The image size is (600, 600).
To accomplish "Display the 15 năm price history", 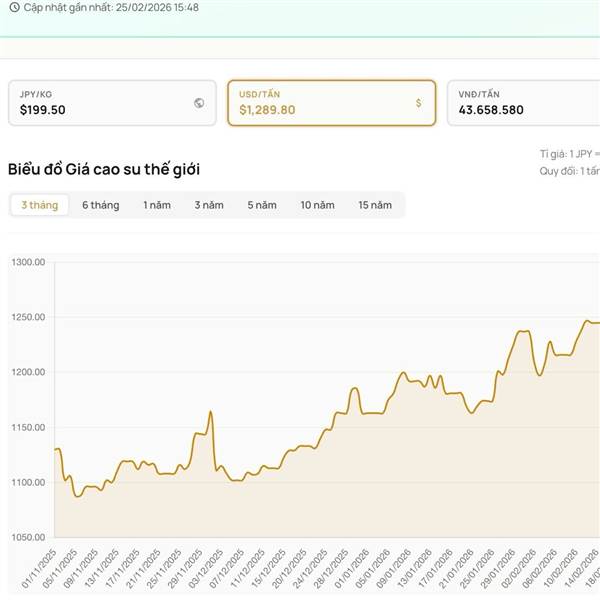I will click(375, 205).
